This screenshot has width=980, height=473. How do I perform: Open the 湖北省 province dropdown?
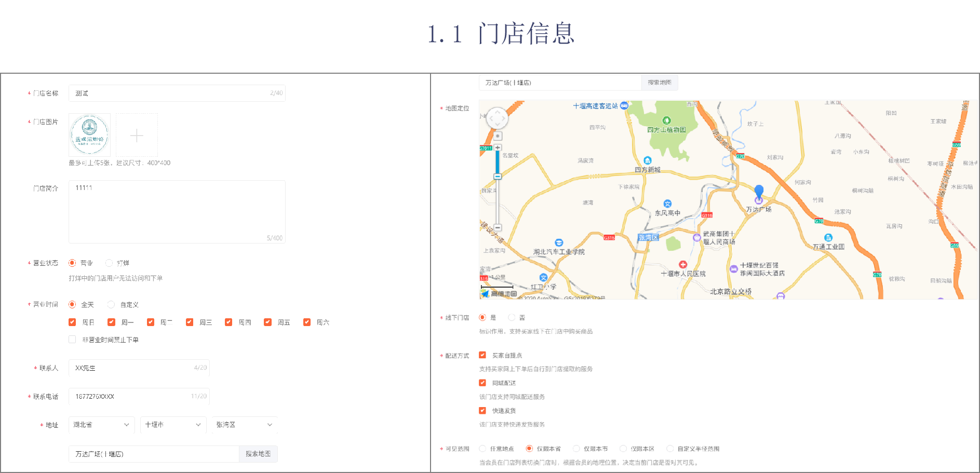pos(101,425)
